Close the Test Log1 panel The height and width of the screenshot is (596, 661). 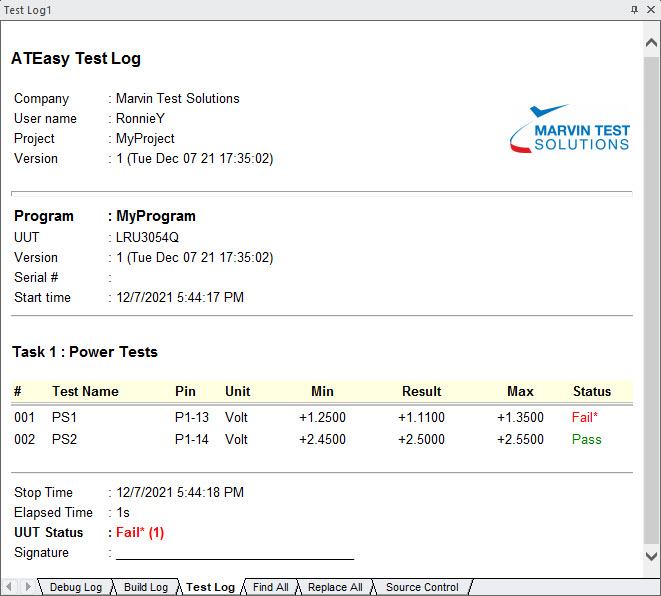coord(650,9)
